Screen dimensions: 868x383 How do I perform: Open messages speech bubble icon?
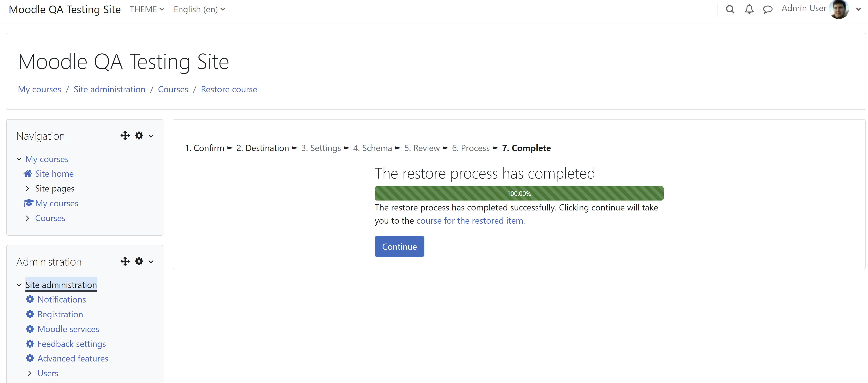[768, 9]
